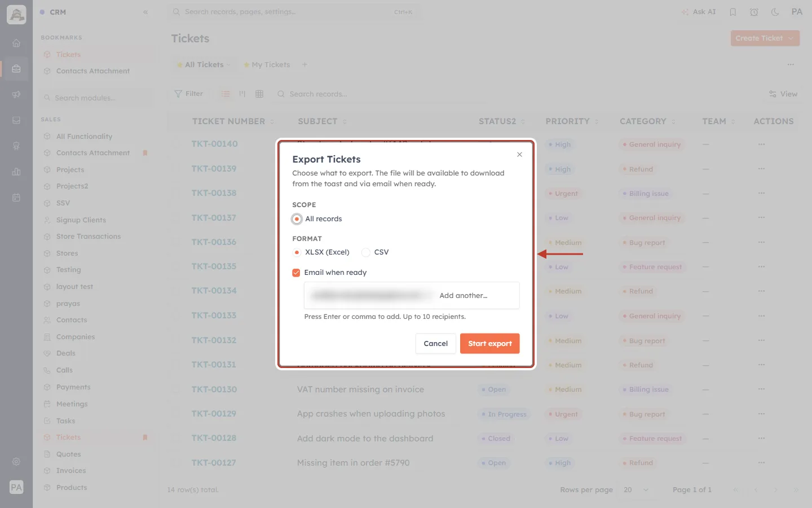Image resolution: width=812 pixels, height=508 pixels.
Task: Open the reminders clock icon
Action: click(754, 12)
